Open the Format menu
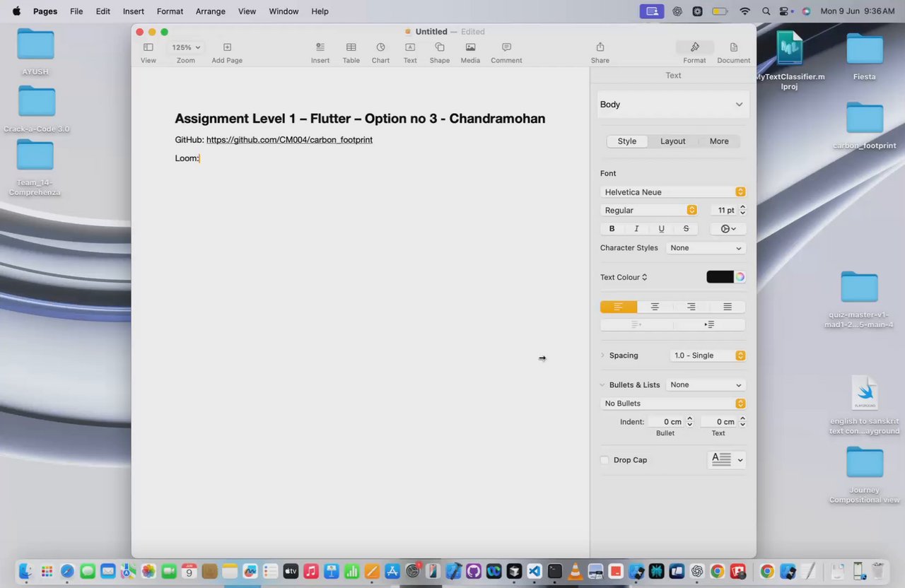Viewport: 905px width, 588px height. [x=170, y=11]
